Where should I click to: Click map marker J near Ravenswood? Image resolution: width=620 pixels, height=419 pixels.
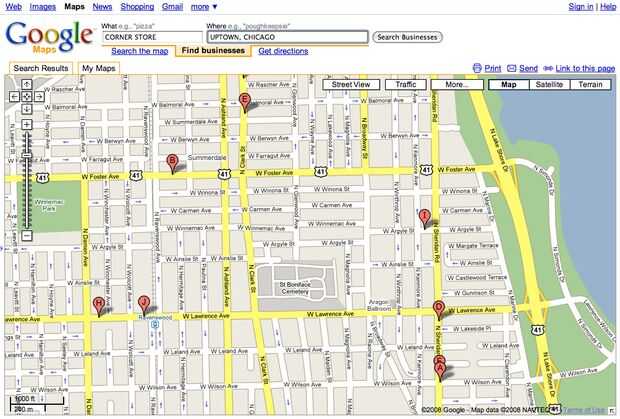point(144,306)
